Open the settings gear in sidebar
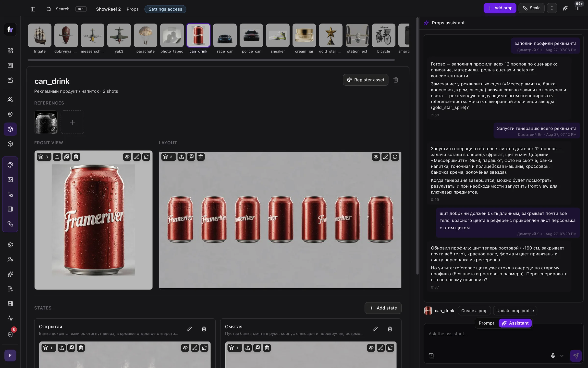This screenshot has width=588, height=368. point(10,245)
